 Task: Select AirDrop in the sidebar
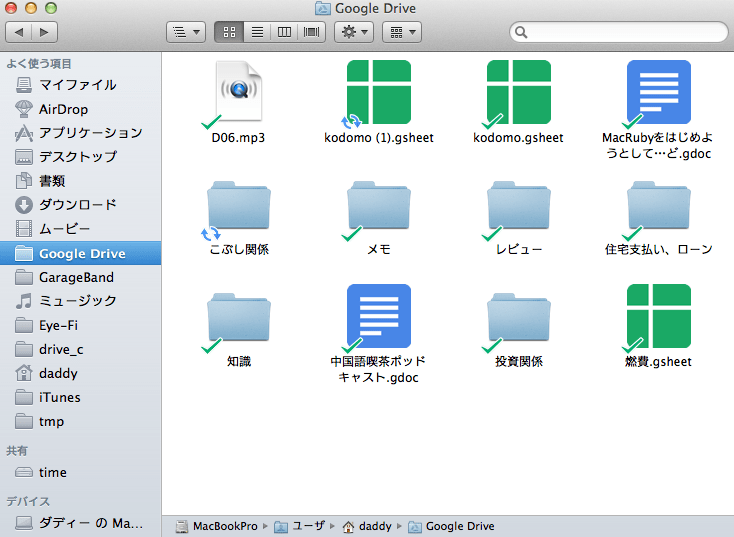[x=81, y=109]
